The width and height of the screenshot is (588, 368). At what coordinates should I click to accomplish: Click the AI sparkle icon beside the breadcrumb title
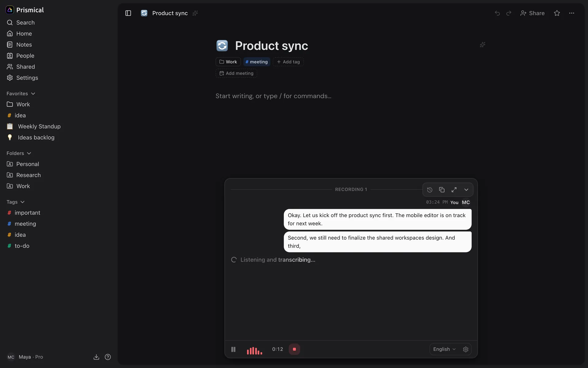point(195,13)
